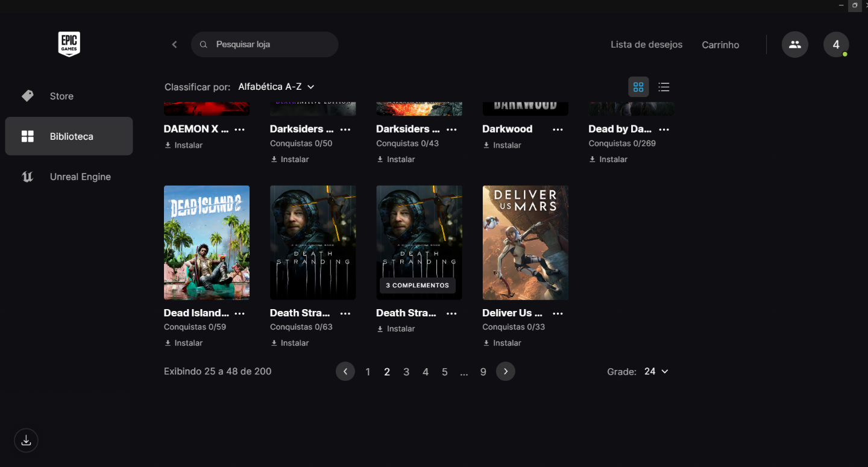Screen dimensions: 868x467
Task: Open the friends list icon
Action: [x=795, y=45]
